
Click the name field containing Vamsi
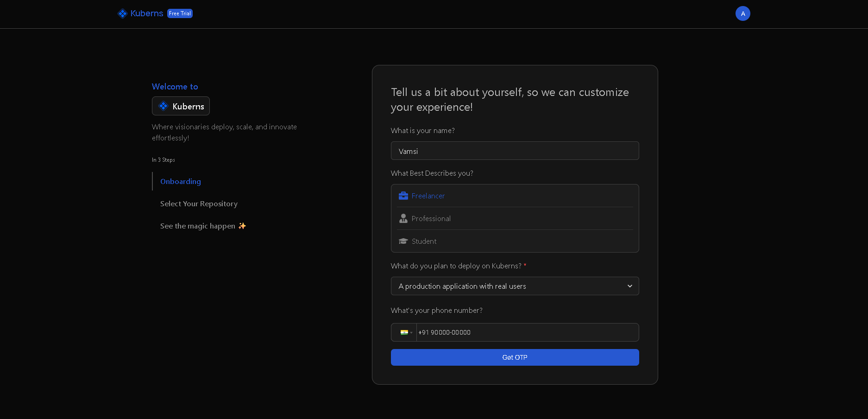click(515, 151)
